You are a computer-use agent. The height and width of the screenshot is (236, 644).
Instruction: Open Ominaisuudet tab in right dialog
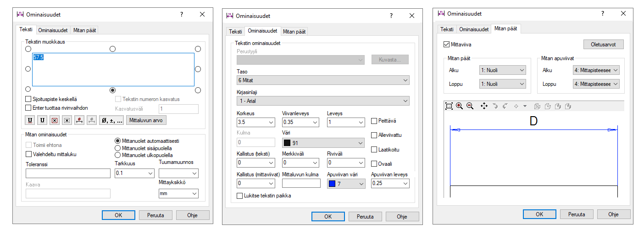tap(474, 29)
